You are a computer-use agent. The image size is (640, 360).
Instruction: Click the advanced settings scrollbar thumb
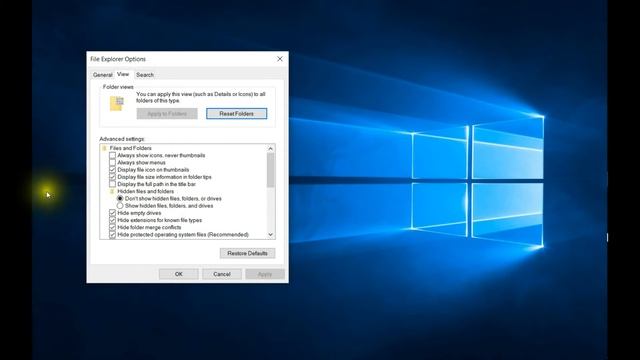[271, 170]
